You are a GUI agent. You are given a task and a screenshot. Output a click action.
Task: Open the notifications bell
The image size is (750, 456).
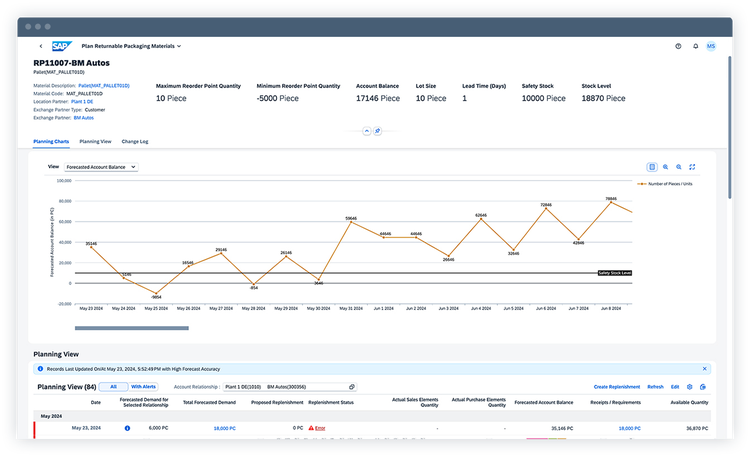[x=695, y=46]
